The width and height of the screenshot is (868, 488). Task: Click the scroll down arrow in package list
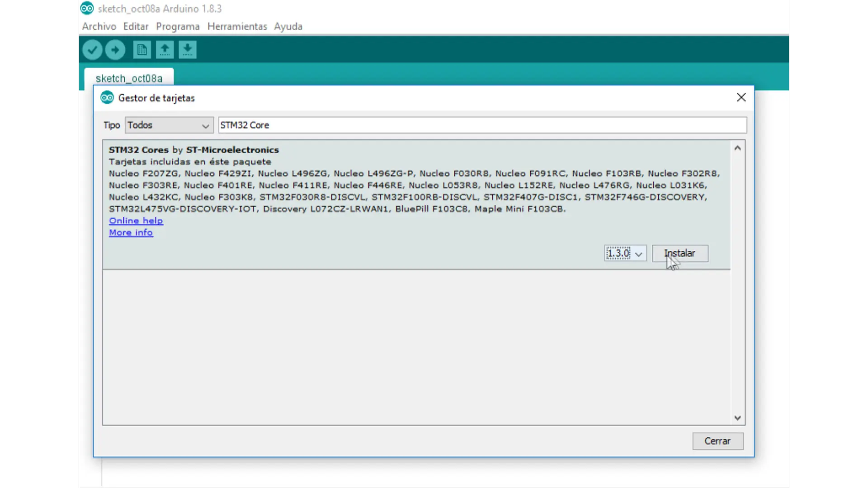(737, 418)
